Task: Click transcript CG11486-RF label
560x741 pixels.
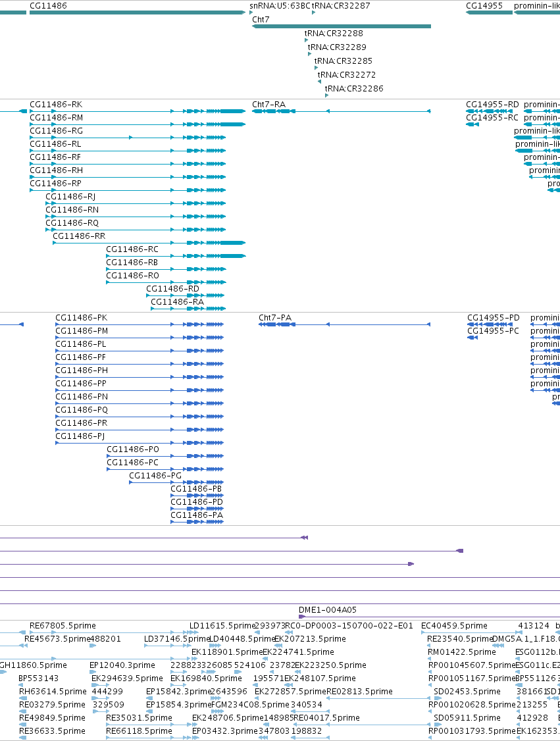Action: [x=55, y=157]
